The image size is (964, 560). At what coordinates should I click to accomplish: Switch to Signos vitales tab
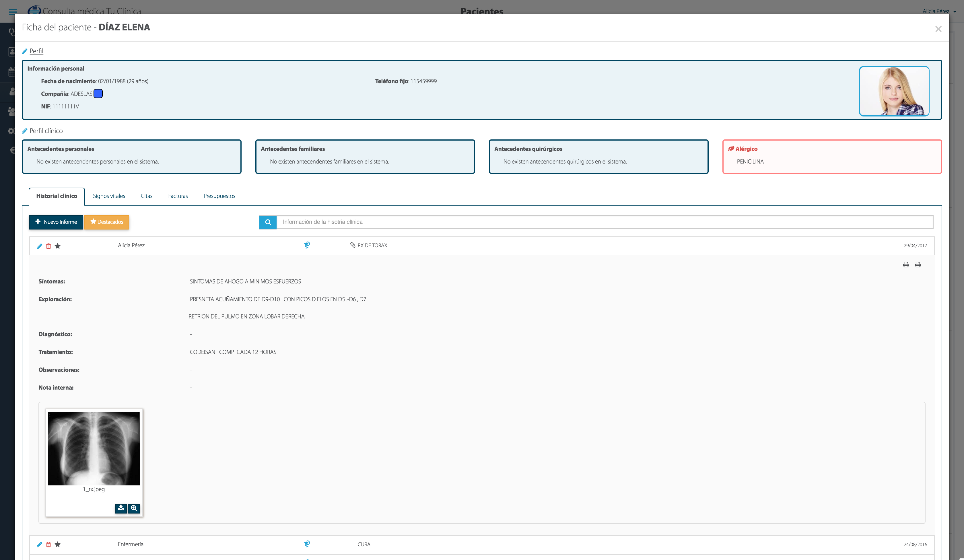coord(109,196)
